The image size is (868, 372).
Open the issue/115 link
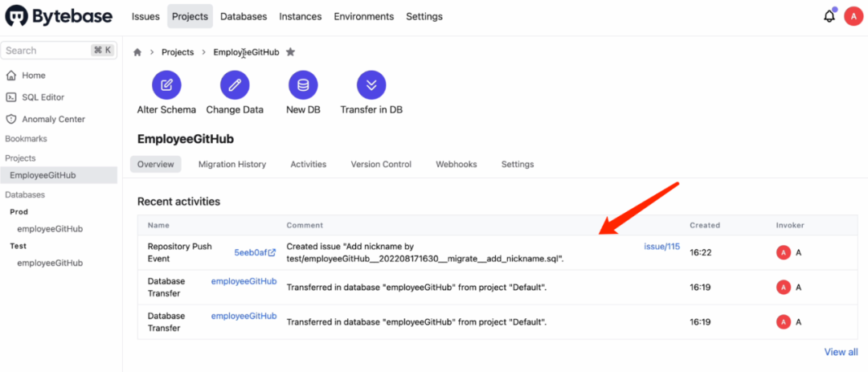click(x=661, y=247)
